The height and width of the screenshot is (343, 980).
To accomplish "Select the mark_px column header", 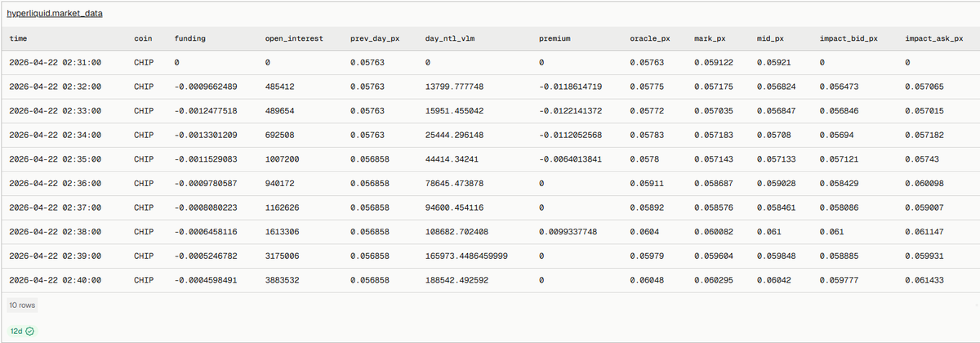I will (x=710, y=38).
